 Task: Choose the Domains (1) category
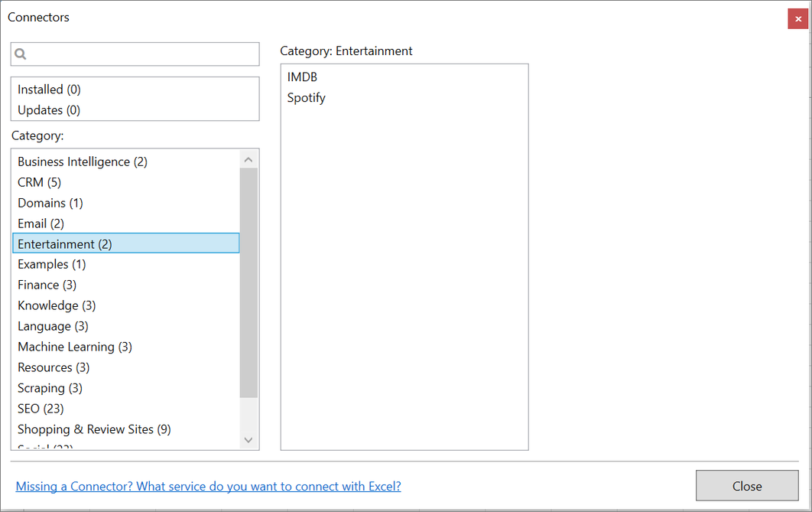[50, 203]
